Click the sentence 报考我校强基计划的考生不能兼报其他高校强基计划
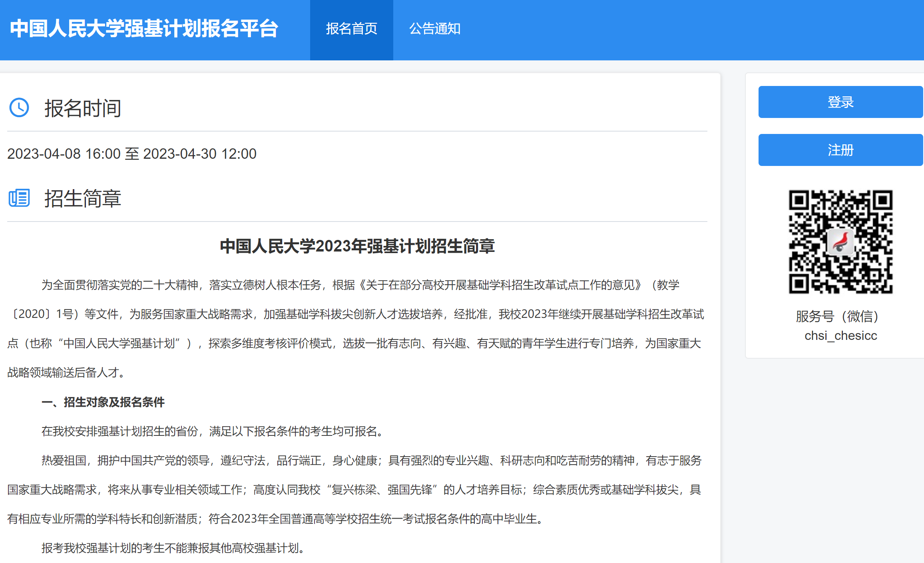Screen dimensions: 924x563 (173, 548)
